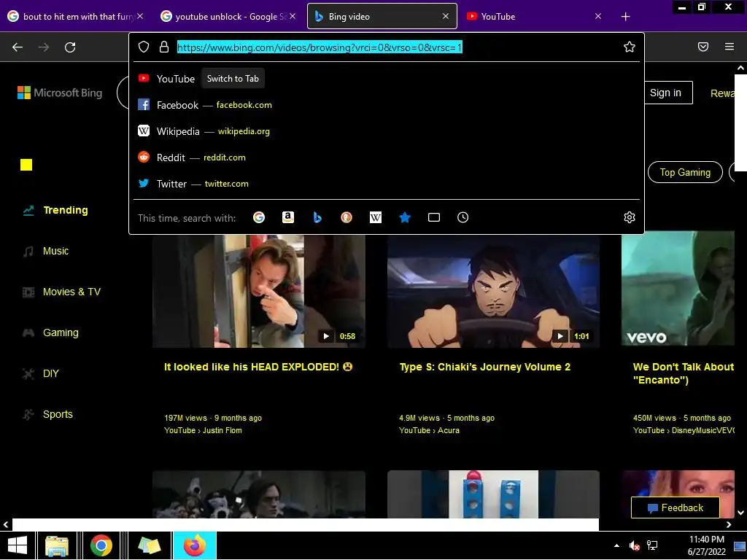Open Windows Start menu
Image resolution: width=747 pixels, height=560 pixels.
tap(18, 545)
